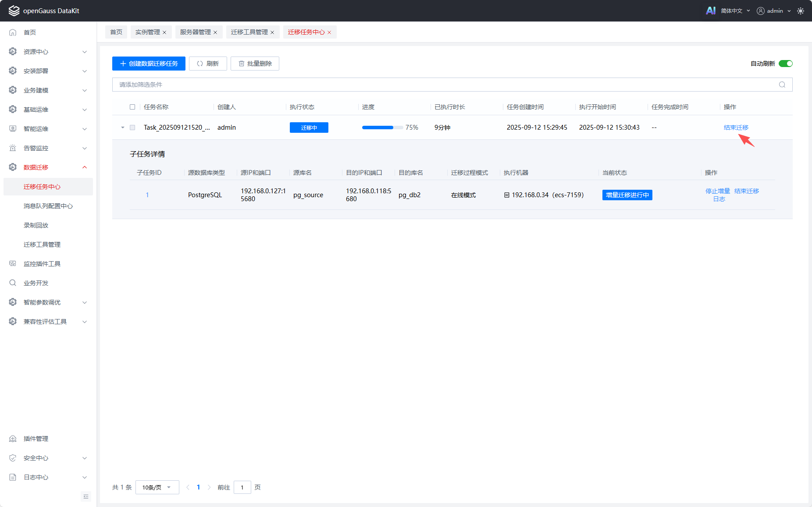Open the 10条/页 page size dropdown

[x=157, y=487]
